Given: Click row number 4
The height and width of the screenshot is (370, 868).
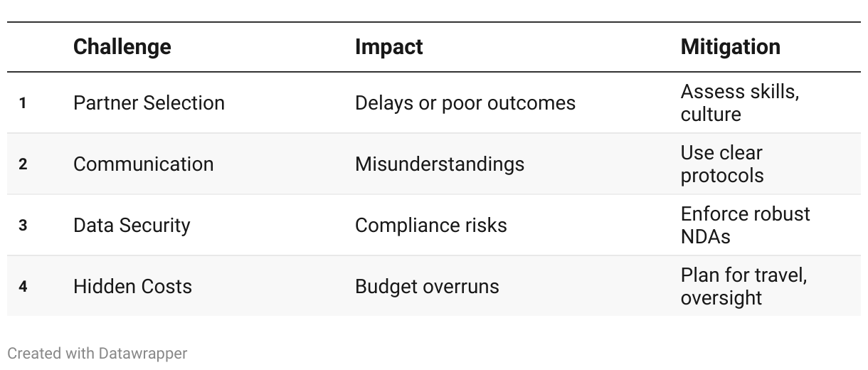Looking at the screenshot, I should [23, 287].
